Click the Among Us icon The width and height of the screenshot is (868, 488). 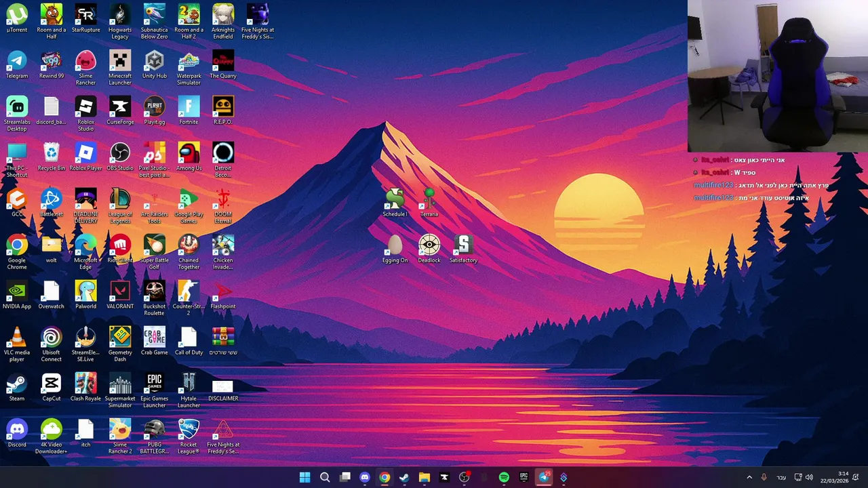[x=189, y=157]
